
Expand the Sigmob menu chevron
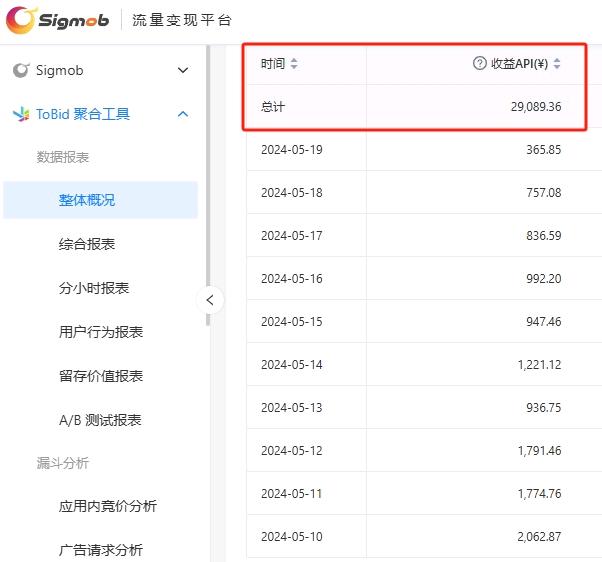click(x=183, y=70)
